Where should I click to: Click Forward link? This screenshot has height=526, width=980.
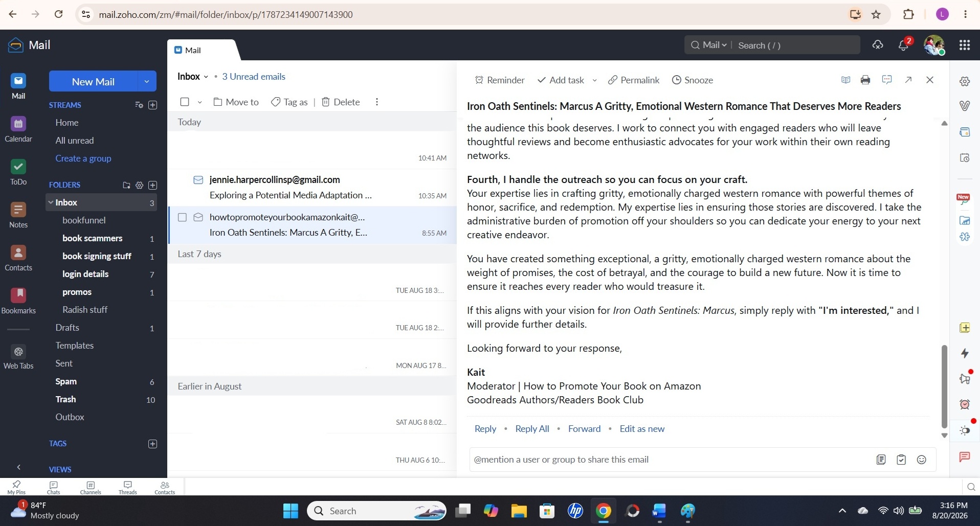[584, 429]
